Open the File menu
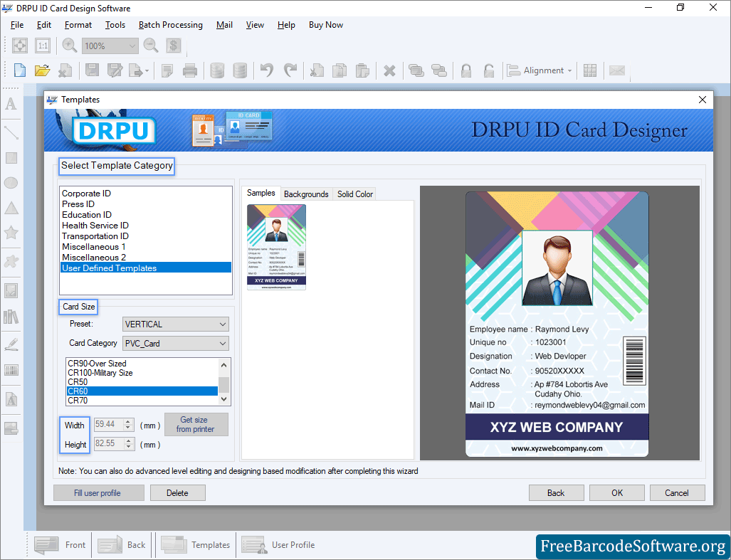Viewport: 731px width, 560px height. click(x=17, y=25)
